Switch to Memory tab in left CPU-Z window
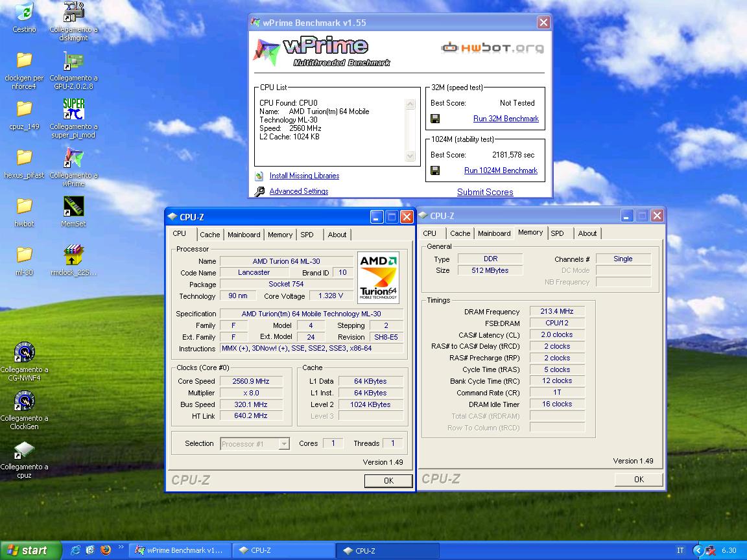This screenshot has height=560, width=747. click(x=280, y=235)
